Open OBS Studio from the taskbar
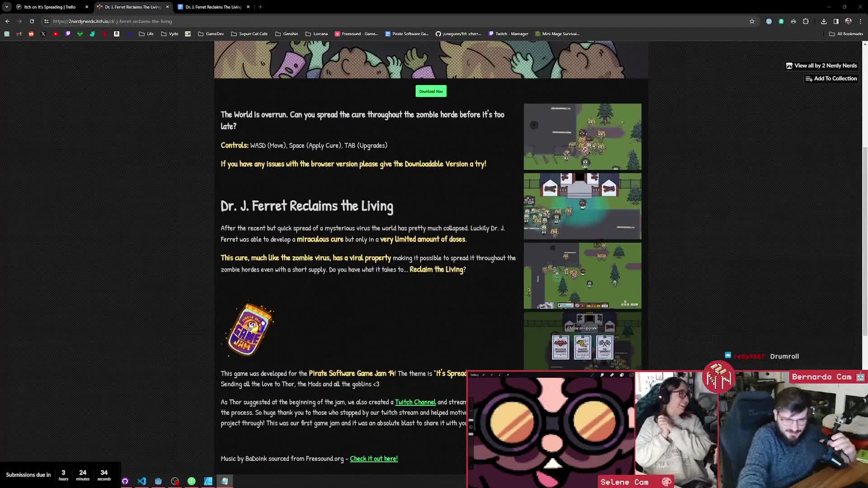 coord(175,481)
